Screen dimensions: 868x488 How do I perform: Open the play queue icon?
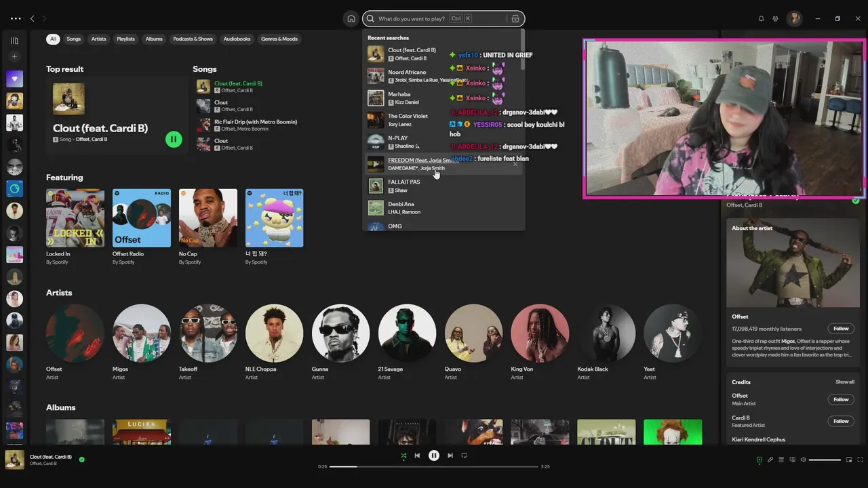point(781,460)
